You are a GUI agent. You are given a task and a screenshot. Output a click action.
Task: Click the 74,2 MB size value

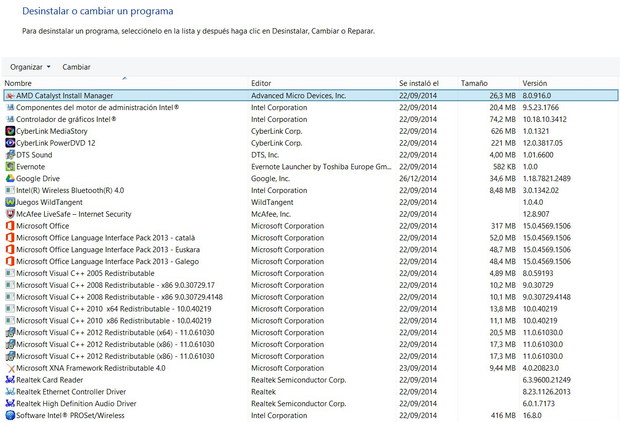(x=503, y=119)
